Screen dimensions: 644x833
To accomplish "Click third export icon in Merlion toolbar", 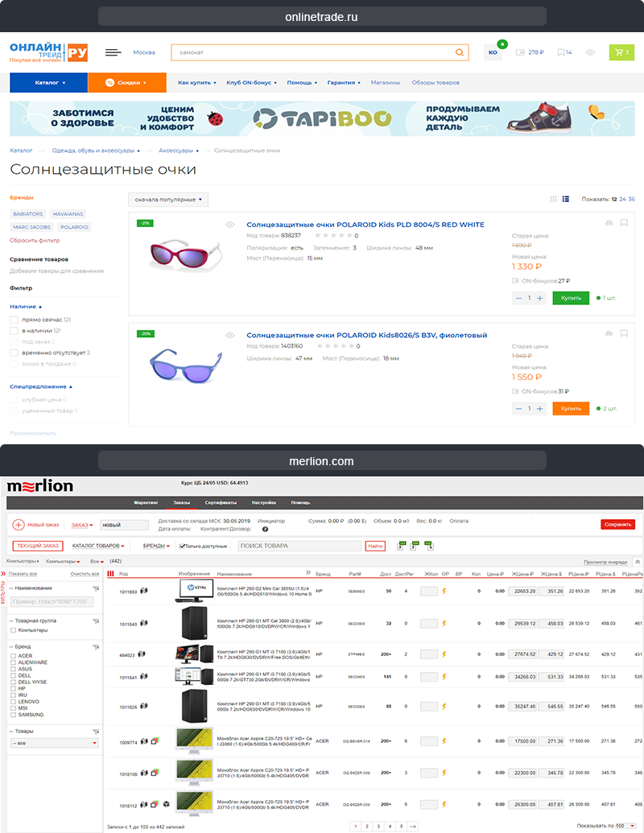I will pos(429,546).
